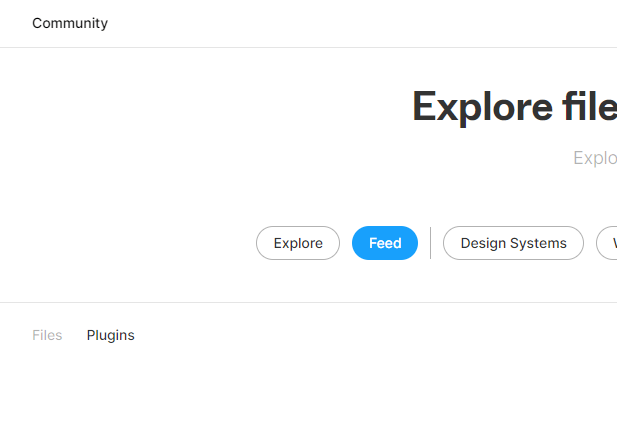Screen dimensions: 617x436
Task: Select the highlighted Feed pill
Action: pos(385,243)
